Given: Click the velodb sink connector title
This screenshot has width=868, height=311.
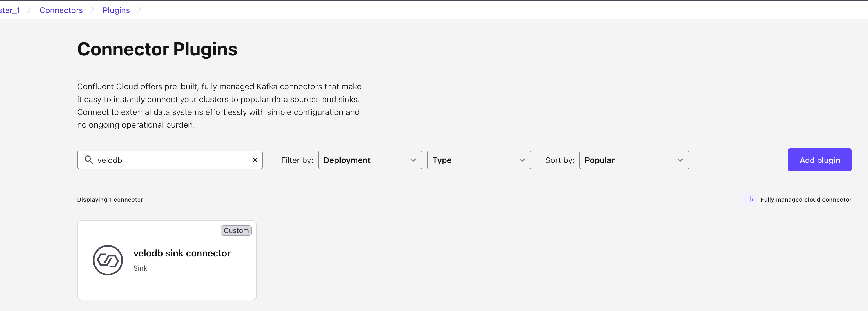Looking at the screenshot, I should 182,253.
